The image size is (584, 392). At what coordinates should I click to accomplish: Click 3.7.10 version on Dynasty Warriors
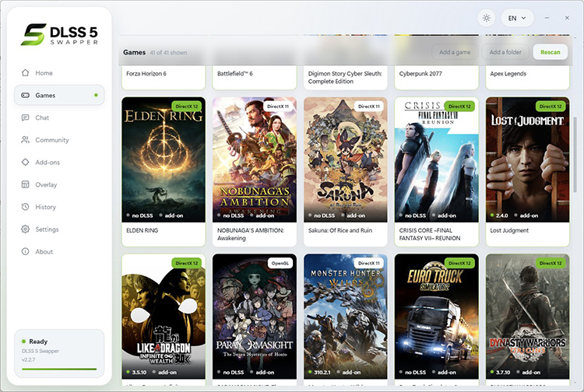[503, 373]
